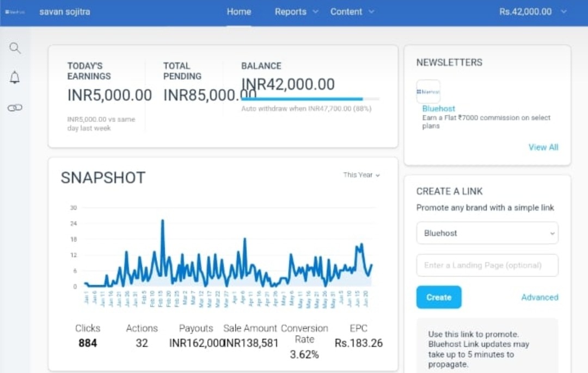Image resolution: width=588 pixels, height=373 pixels.
Task: Open notifications bell icon
Action: (15, 78)
